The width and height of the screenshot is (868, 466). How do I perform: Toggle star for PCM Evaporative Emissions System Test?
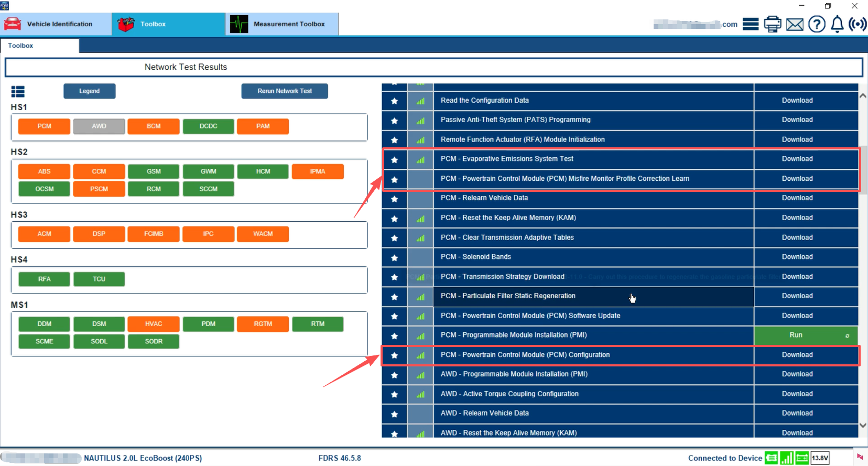point(394,159)
